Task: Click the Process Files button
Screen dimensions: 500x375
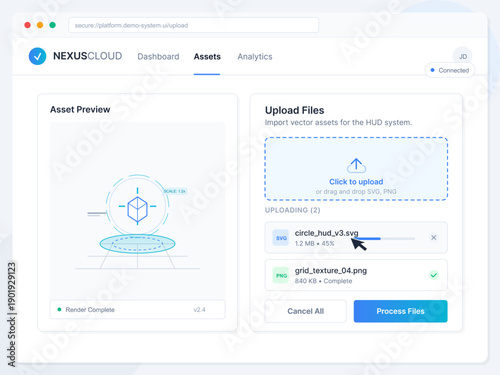Action: click(x=400, y=311)
